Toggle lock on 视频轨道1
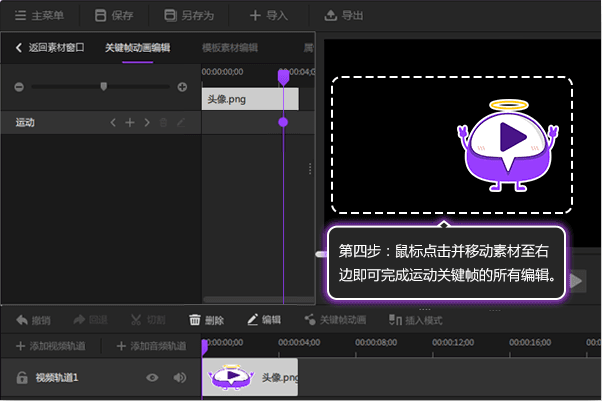This screenshot has height=401, width=602. click(20, 377)
